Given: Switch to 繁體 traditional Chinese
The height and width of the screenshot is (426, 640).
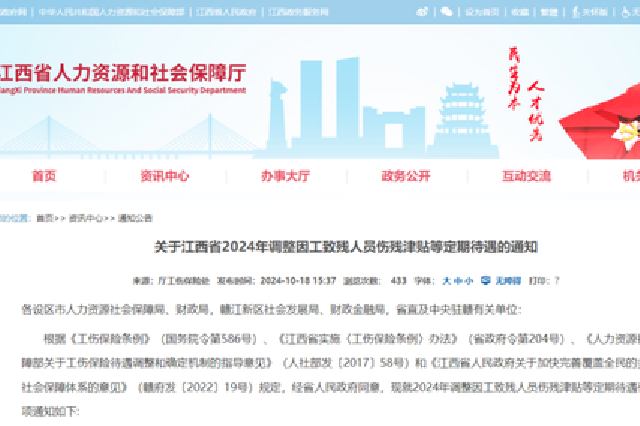Looking at the screenshot, I should pyautogui.click(x=549, y=12).
